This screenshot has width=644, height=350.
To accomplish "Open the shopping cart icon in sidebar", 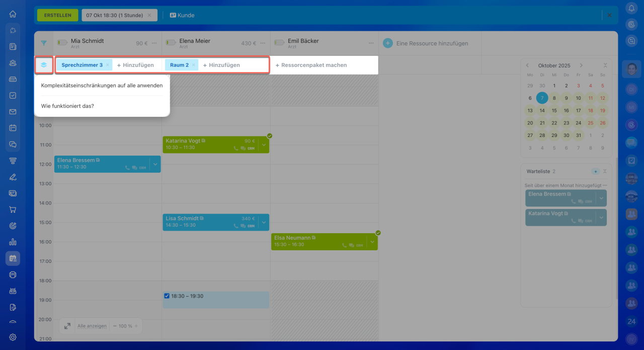I will (13, 209).
